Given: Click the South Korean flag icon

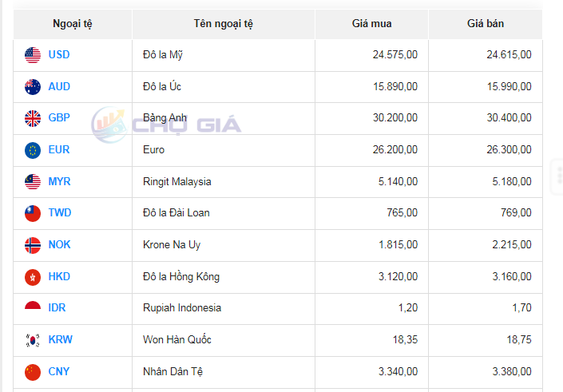Looking at the screenshot, I should pyautogui.click(x=33, y=340).
